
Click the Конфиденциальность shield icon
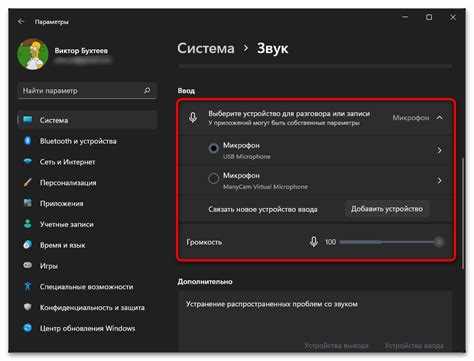click(x=28, y=307)
